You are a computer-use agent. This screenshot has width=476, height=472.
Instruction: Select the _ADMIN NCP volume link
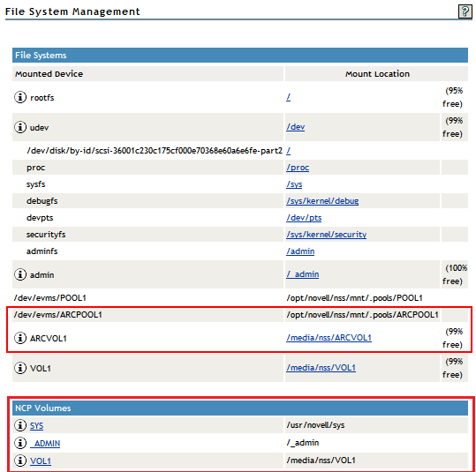[x=45, y=443]
